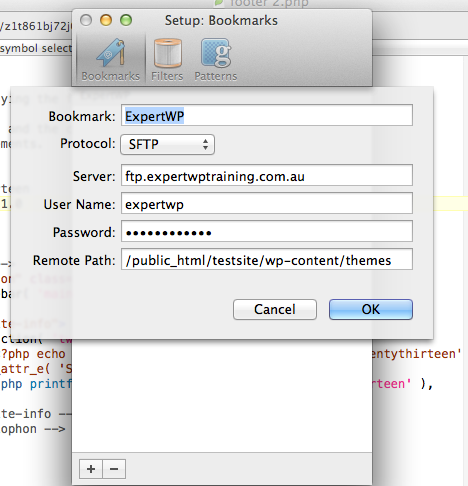468x486 pixels.
Task: Cancel the bookmark dialog
Action: tap(275, 309)
